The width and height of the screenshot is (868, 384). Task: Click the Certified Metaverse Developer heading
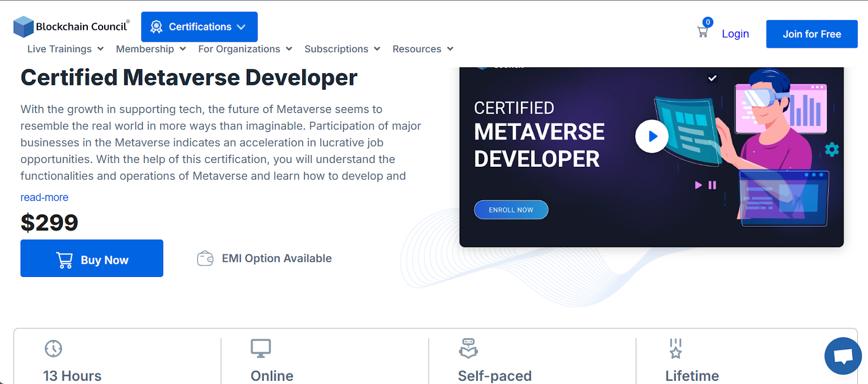189,78
